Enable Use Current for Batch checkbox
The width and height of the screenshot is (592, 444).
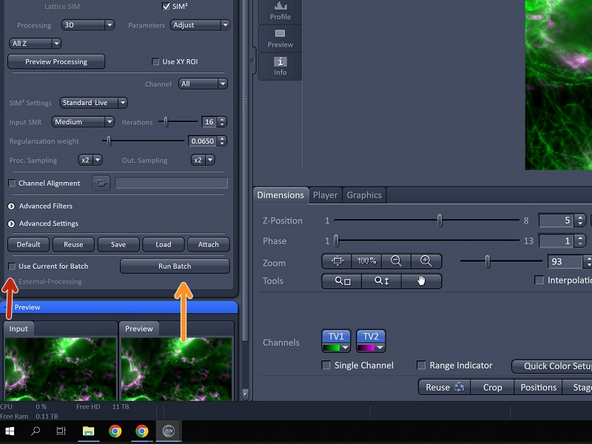tap(12, 266)
